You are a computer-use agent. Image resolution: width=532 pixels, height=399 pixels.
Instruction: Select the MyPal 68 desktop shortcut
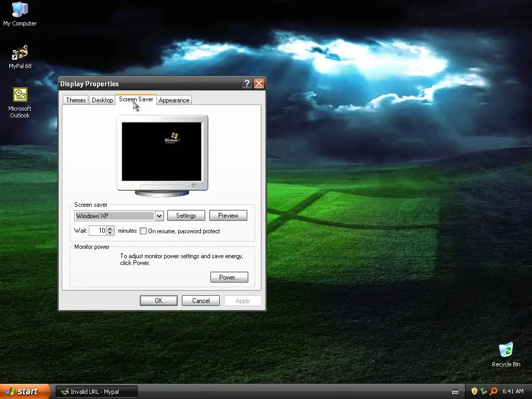20,57
